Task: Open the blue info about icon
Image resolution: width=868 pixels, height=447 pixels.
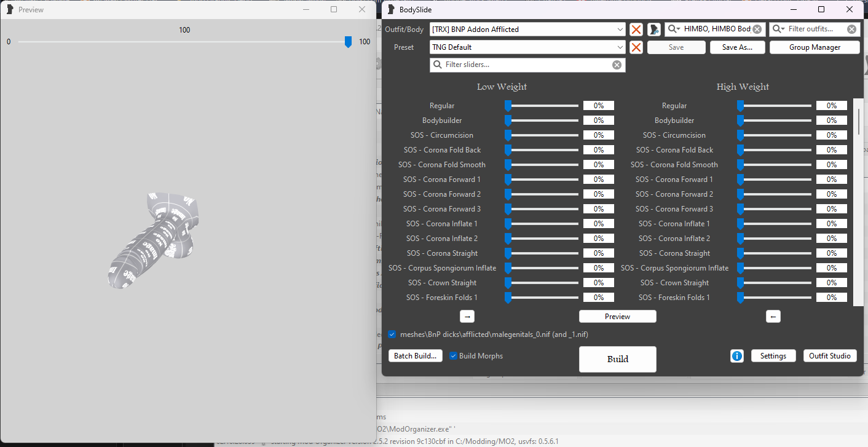Action: pos(737,356)
